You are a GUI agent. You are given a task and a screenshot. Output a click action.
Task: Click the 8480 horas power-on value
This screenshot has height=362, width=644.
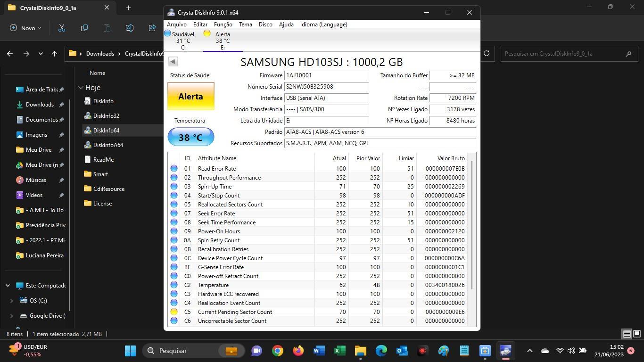453,121
